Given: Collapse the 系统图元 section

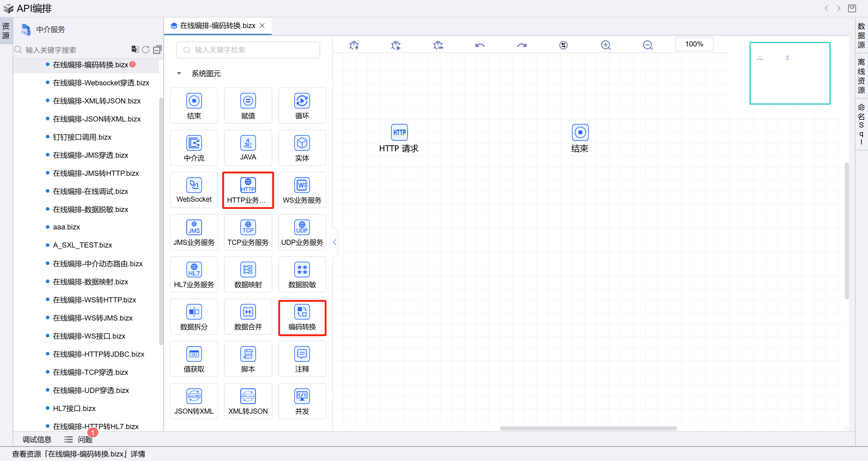Looking at the screenshot, I should pos(179,74).
